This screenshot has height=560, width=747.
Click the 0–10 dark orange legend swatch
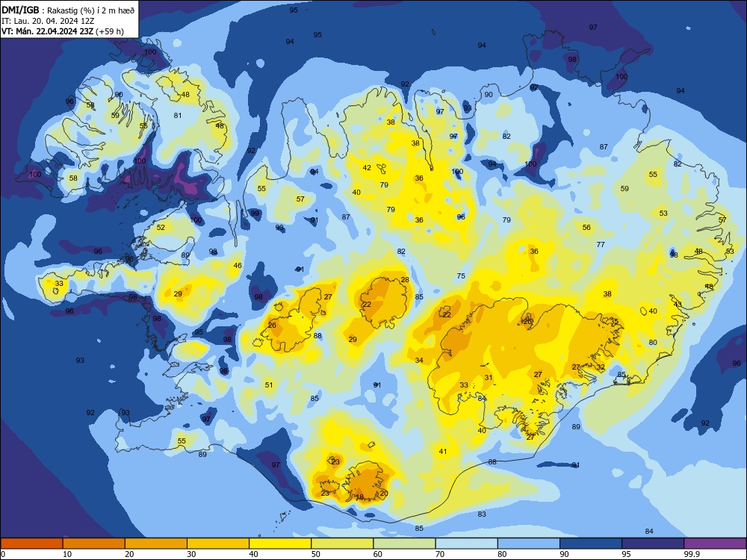coord(31,544)
